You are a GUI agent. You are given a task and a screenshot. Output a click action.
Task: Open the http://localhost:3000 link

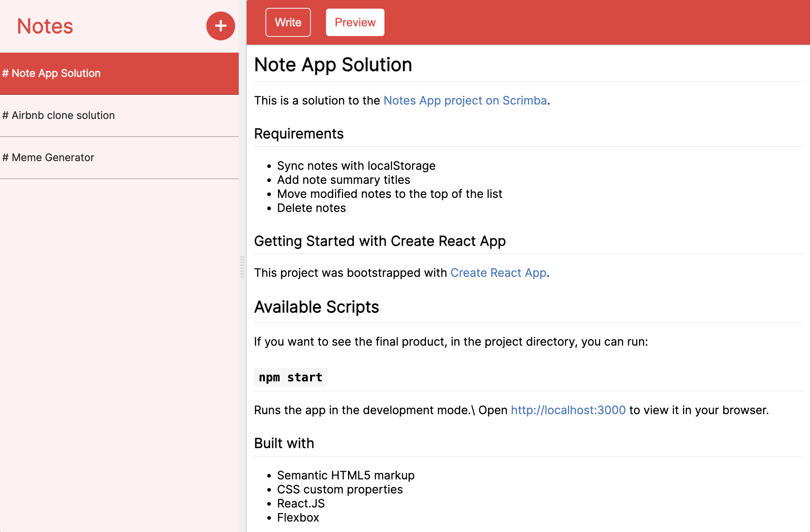[568, 410]
